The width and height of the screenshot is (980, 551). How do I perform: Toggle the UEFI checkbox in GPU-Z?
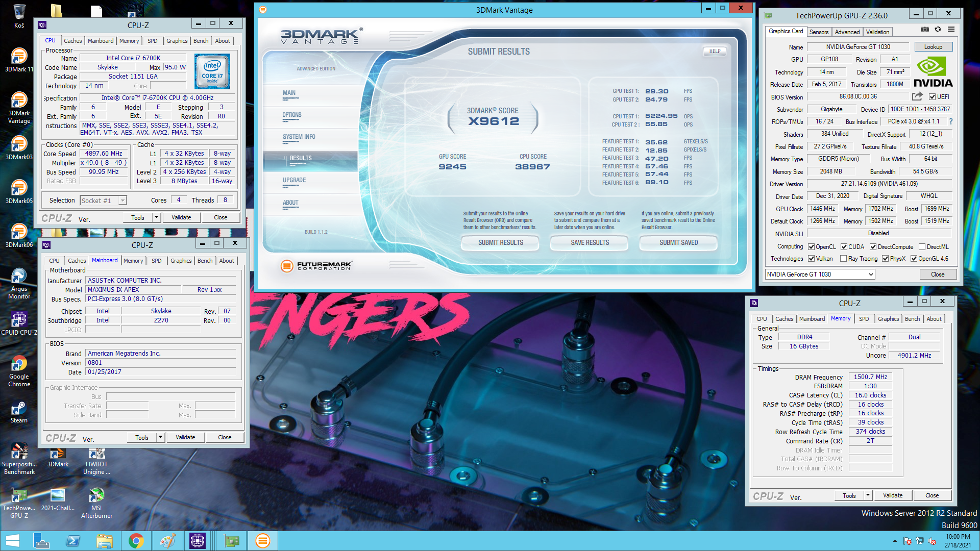[x=932, y=97]
